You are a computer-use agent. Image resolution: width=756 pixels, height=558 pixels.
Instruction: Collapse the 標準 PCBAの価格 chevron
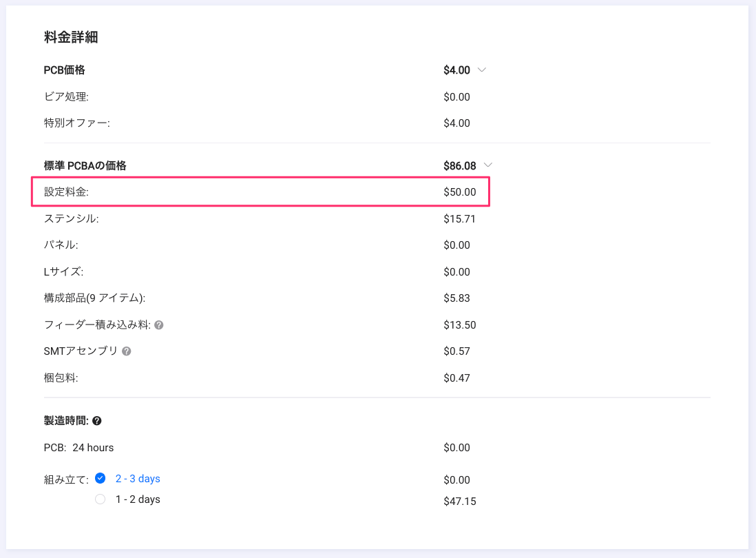pyautogui.click(x=488, y=165)
